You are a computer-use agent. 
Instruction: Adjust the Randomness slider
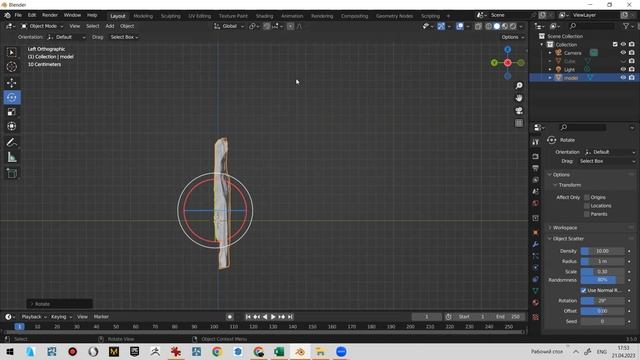[x=602, y=280]
